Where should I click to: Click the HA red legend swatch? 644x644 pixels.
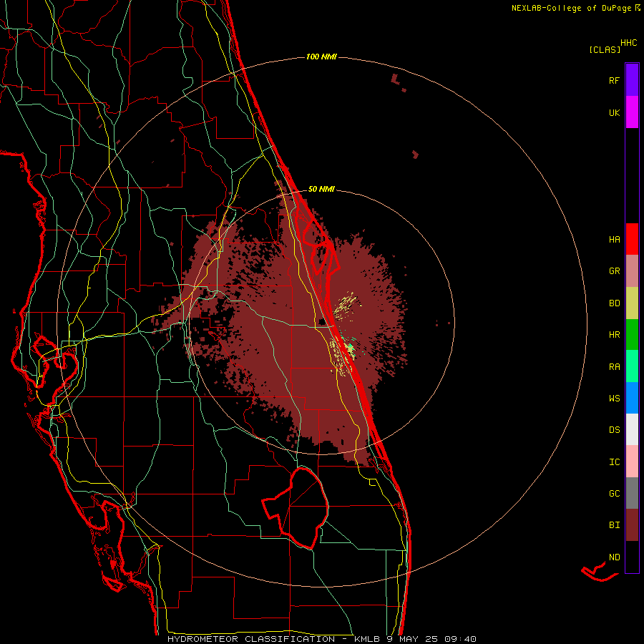coord(632,239)
